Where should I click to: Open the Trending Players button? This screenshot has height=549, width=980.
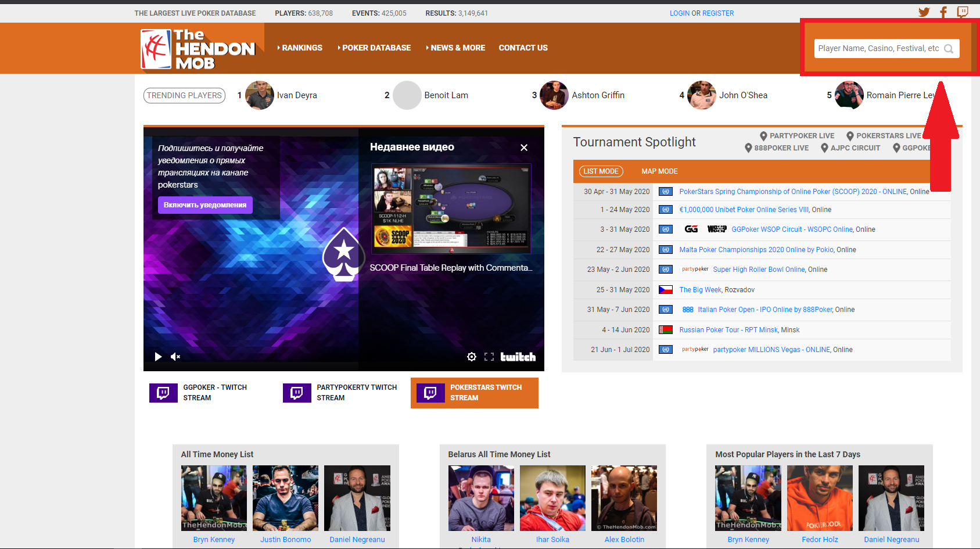tap(184, 95)
